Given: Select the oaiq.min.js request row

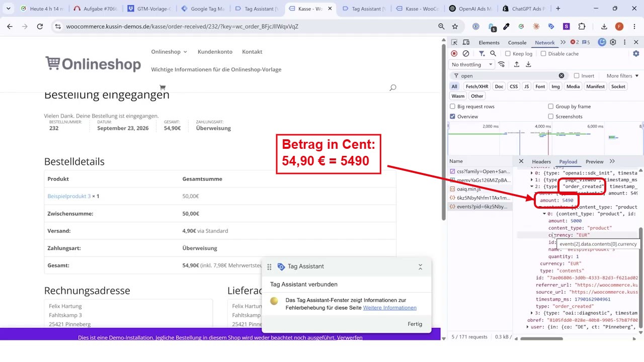Looking at the screenshot, I should [x=480, y=189].
